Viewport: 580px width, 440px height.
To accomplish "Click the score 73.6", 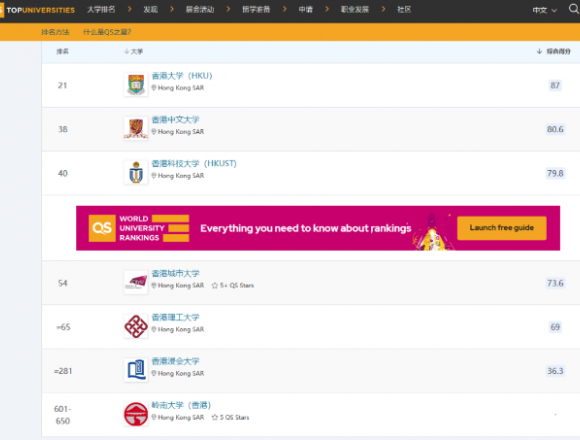I will coord(555,283).
